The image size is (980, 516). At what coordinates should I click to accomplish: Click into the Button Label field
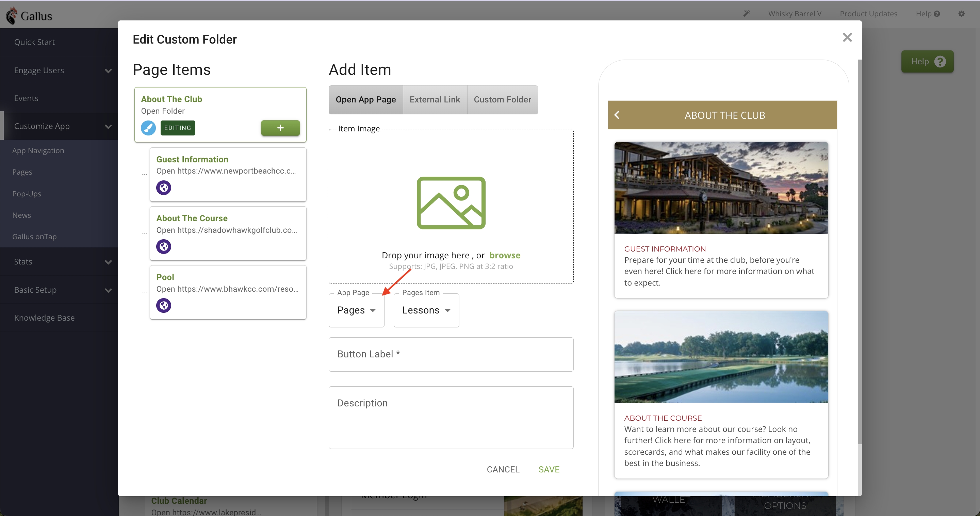[451, 354]
